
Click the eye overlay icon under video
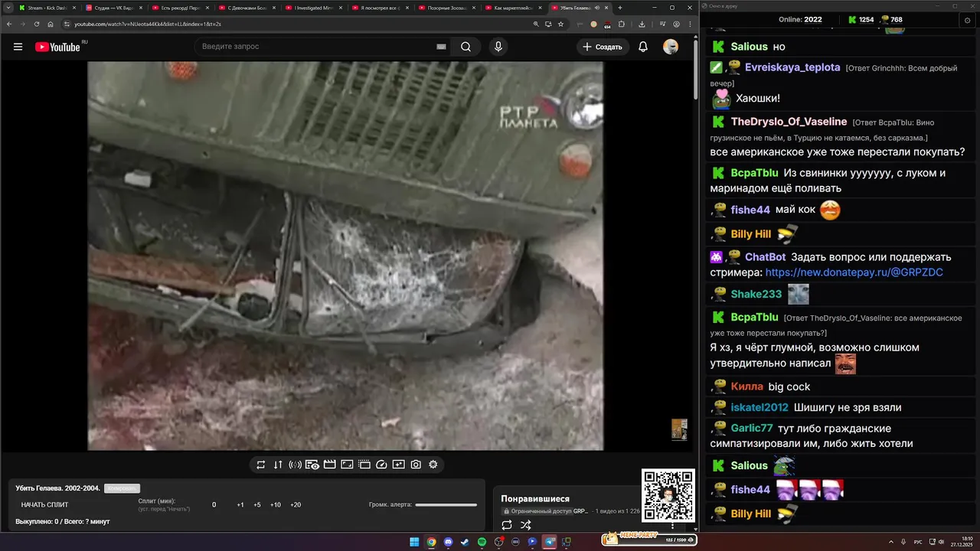tap(312, 465)
